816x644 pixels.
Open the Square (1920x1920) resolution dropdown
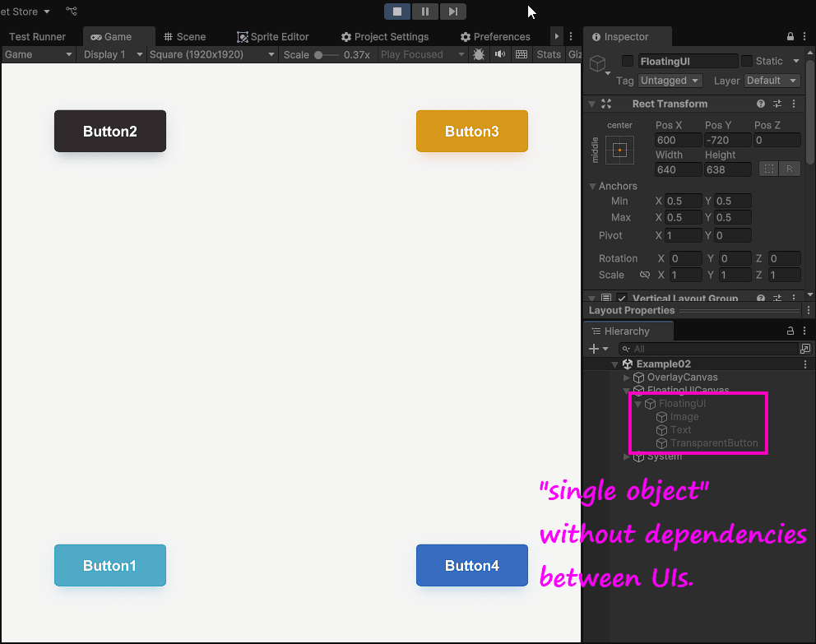[x=211, y=54]
